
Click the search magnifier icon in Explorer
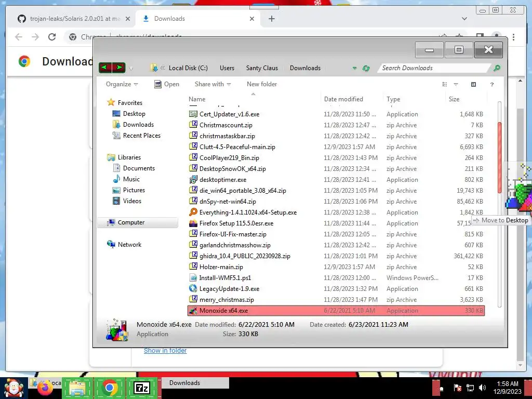pos(497,68)
